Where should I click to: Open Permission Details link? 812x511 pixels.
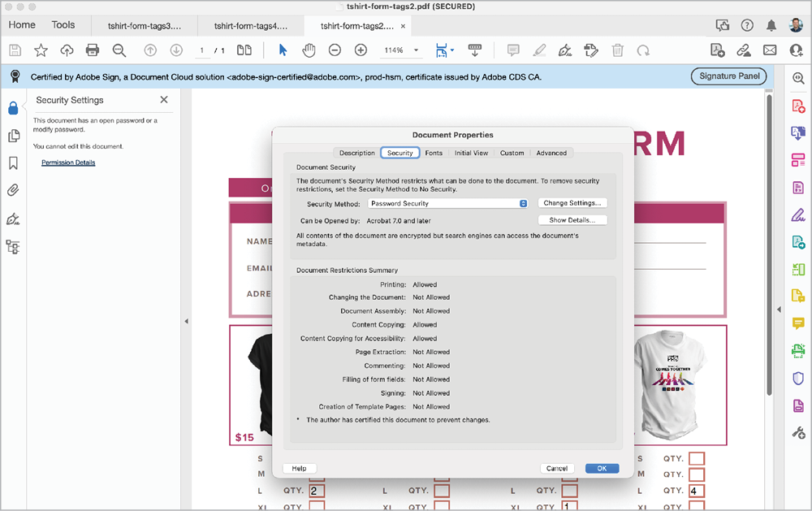(x=68, y=162)
